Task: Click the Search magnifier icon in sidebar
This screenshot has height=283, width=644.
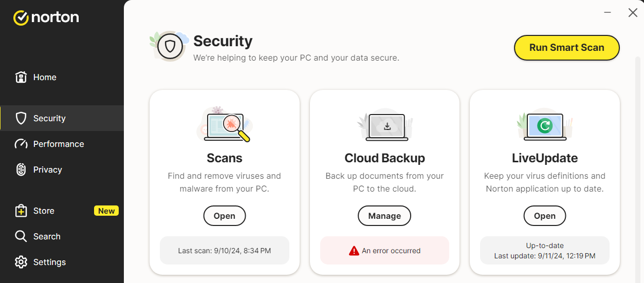Action: 21,236
